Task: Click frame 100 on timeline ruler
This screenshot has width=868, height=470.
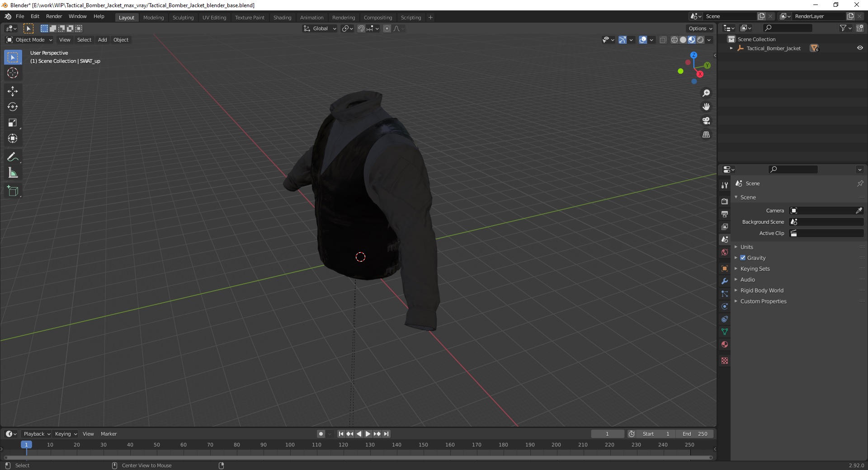Action: tap(290, 445)
